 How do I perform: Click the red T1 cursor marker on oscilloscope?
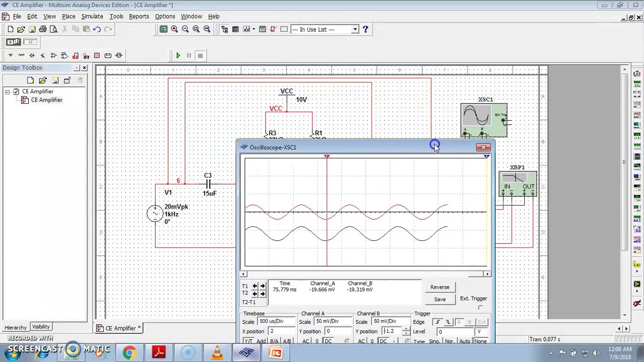327,156
